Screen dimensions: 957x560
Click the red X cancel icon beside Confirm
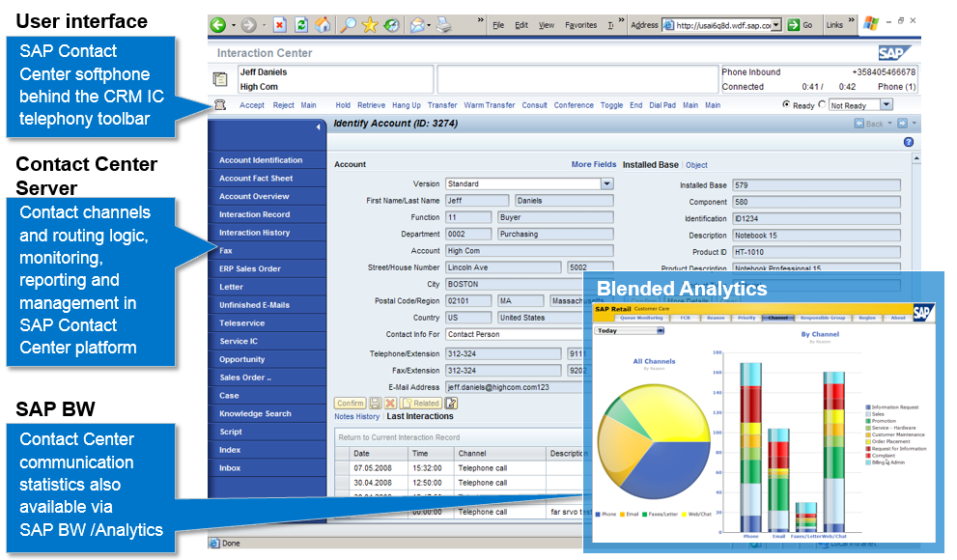coord(390,404)
